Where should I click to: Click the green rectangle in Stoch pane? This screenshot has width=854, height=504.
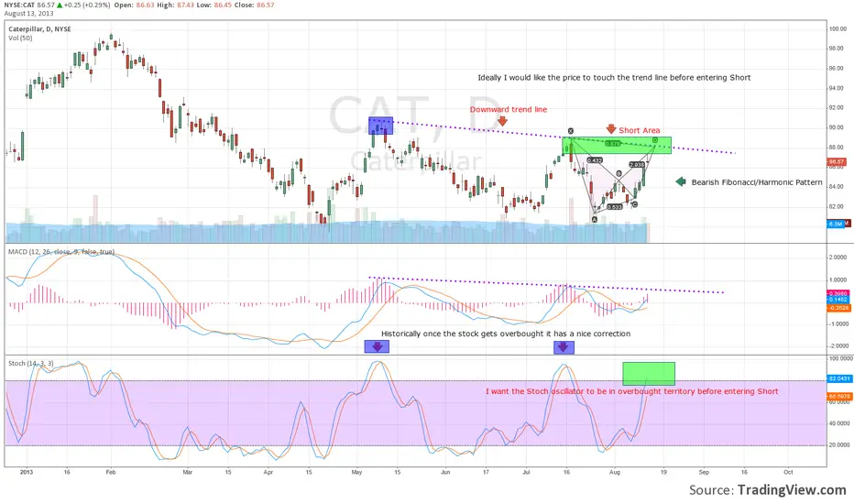tap(649, 374)
